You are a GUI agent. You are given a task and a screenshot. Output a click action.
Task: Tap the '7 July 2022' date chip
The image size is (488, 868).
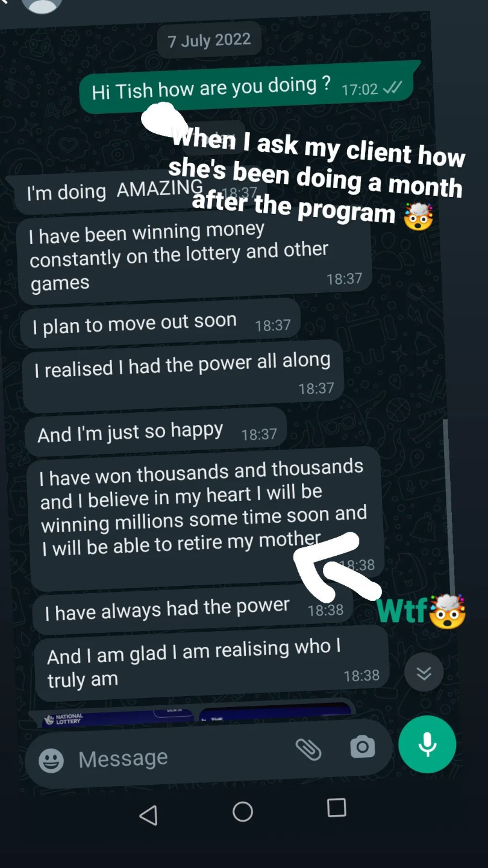point(209,40)
